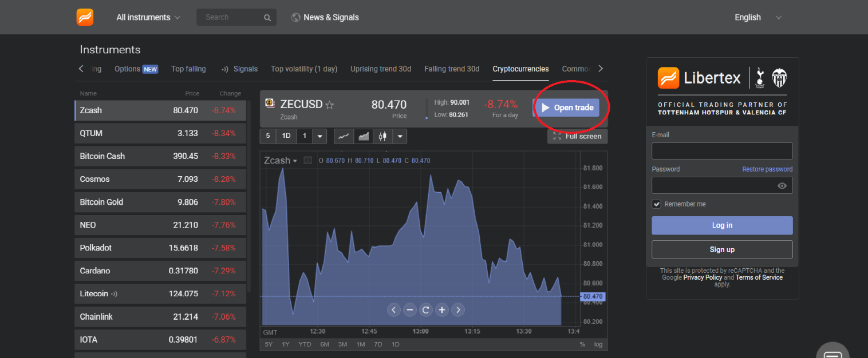The height and width of the screenshot is (358, 868).
Task: Click the E-mail input field
Action: [722, 150]
